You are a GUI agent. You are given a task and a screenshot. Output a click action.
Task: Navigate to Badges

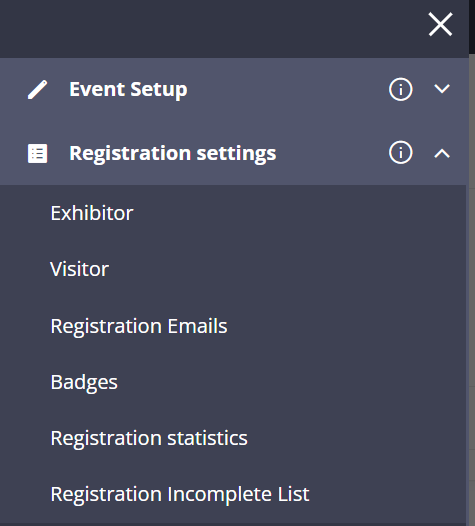(84, 382)
